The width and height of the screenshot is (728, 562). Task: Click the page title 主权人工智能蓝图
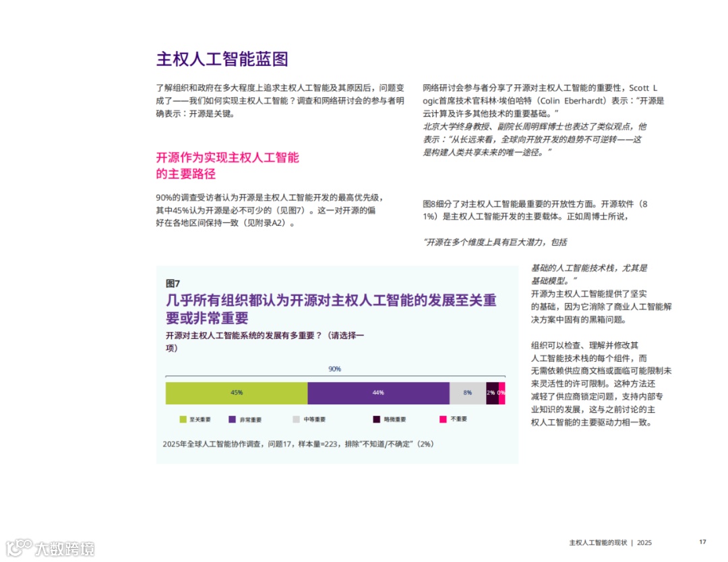point(222,59)
